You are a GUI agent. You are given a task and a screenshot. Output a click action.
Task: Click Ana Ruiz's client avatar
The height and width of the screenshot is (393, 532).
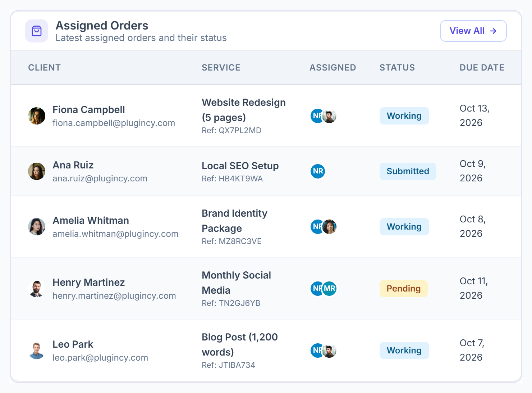[x=37, y=171]
